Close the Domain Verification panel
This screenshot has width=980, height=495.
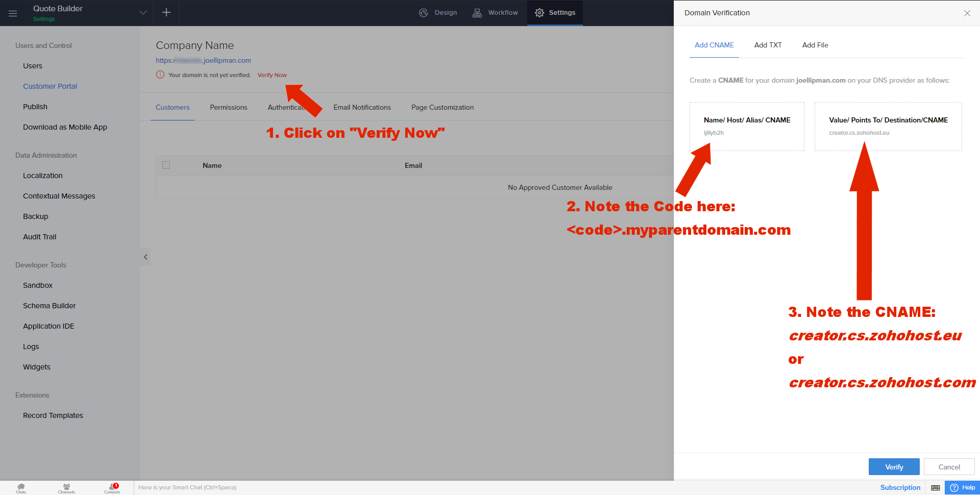[x=967, y=13]
